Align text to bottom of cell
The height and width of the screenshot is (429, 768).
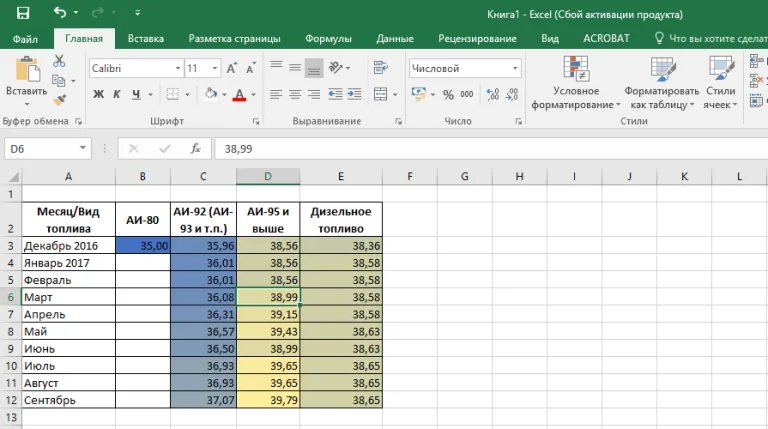point(314,68)
